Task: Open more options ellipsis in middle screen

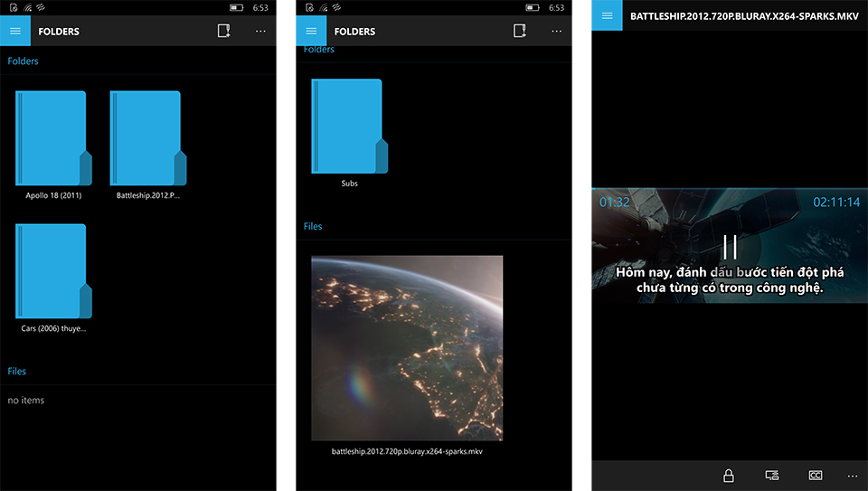Action: [x=557, y=31]
